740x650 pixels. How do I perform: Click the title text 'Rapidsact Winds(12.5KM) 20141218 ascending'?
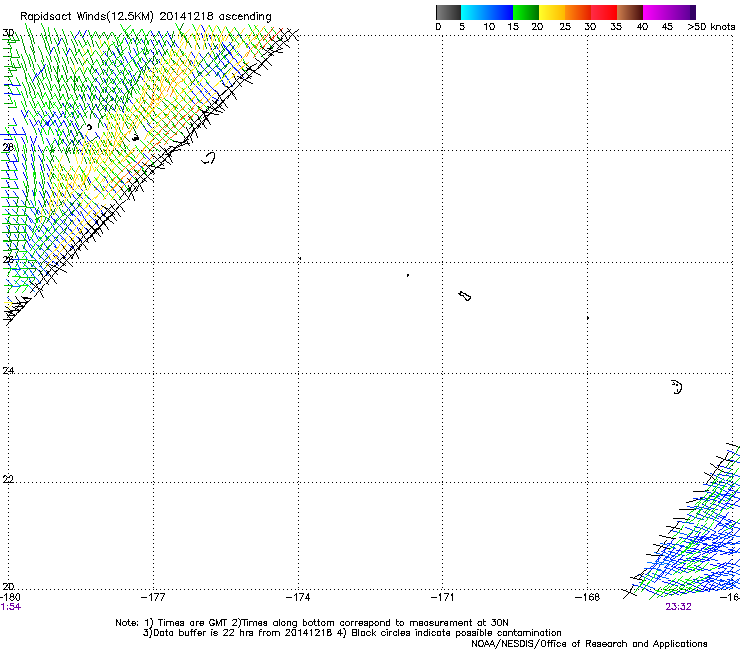pyautogui.click(x=146, y=17)
